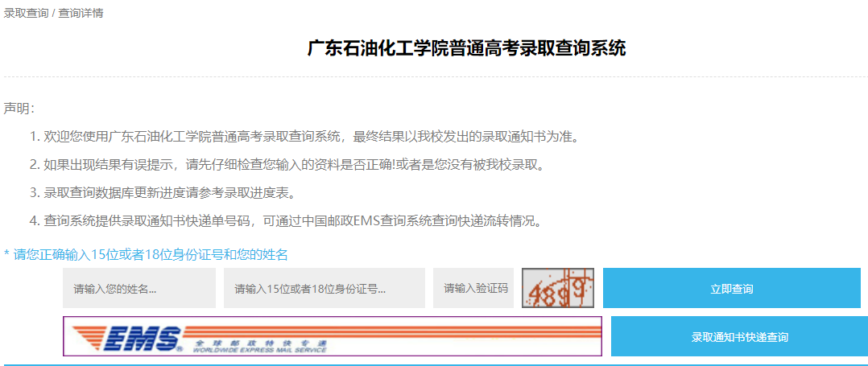Screen dimensions: 868x366
Task: Click the 录取通知书快递查询 button
Action: [x=739, y=336]
